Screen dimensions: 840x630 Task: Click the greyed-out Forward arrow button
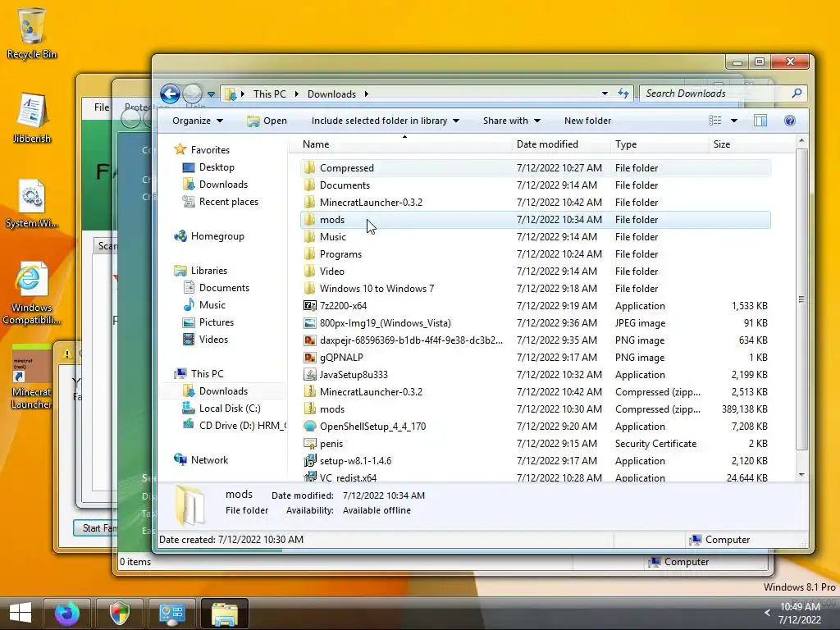click(192, 94)
